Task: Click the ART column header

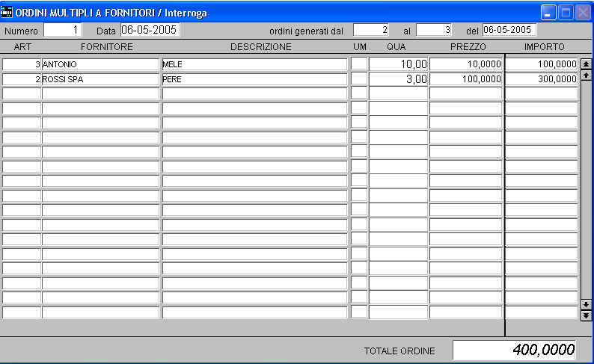Action: click(22, 47)
